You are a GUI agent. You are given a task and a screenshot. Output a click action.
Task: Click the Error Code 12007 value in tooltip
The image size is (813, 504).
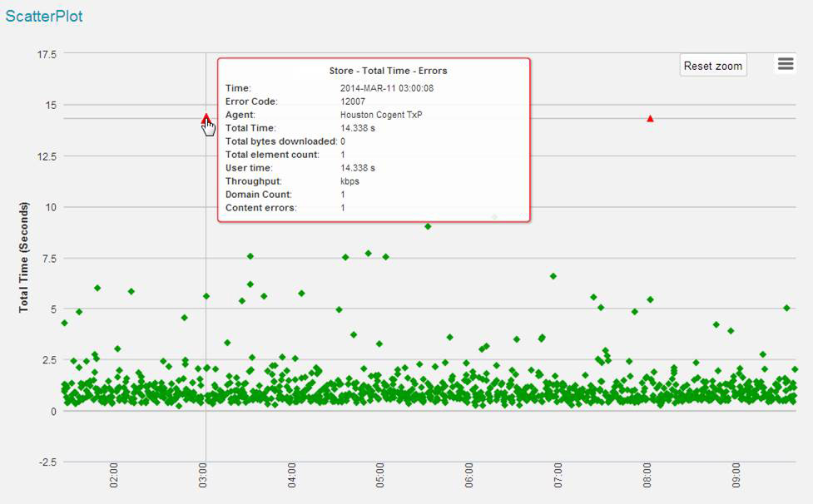354,101
